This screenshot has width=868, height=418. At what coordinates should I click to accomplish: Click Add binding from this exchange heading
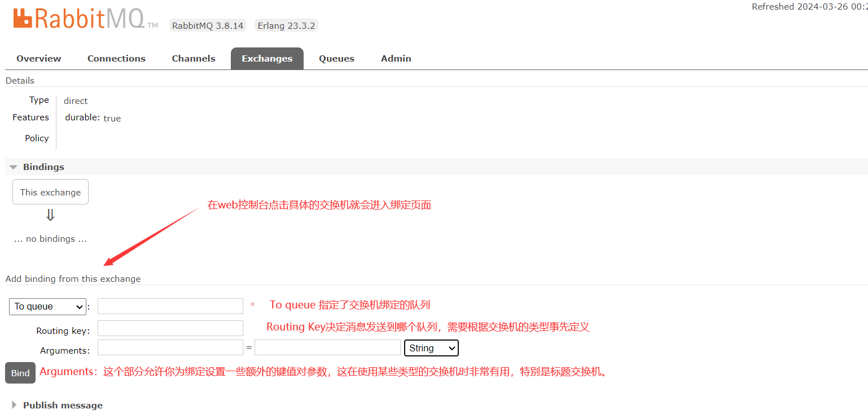73,279
